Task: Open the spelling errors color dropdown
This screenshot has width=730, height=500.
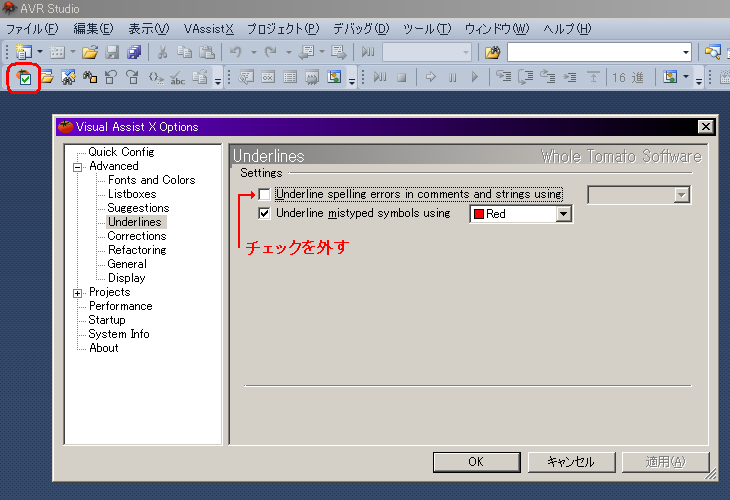Action: tap(682, 195)
